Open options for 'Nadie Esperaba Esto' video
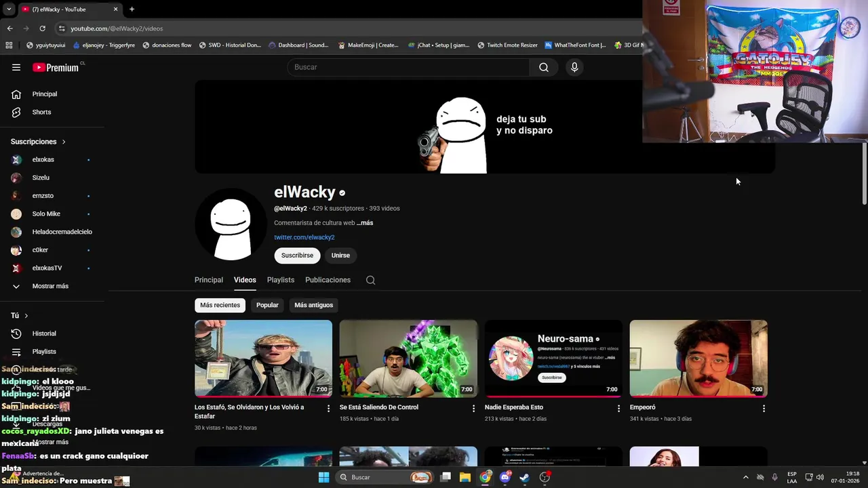The image size is (868, 488). pos(618,408)
